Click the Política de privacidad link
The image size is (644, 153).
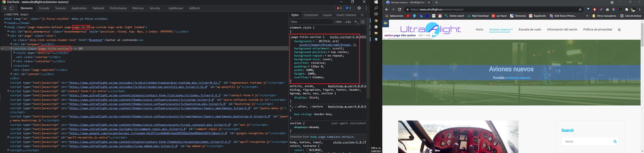coord(597,30)
